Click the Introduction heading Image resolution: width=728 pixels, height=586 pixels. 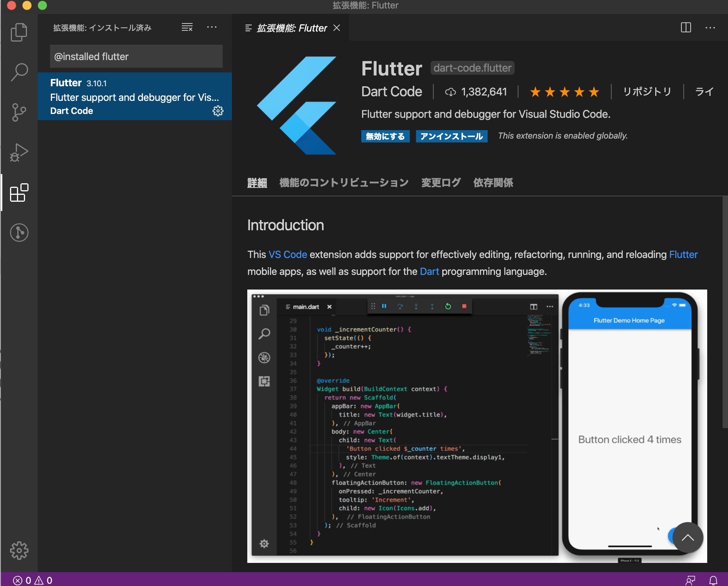click(x=285, y=225)
